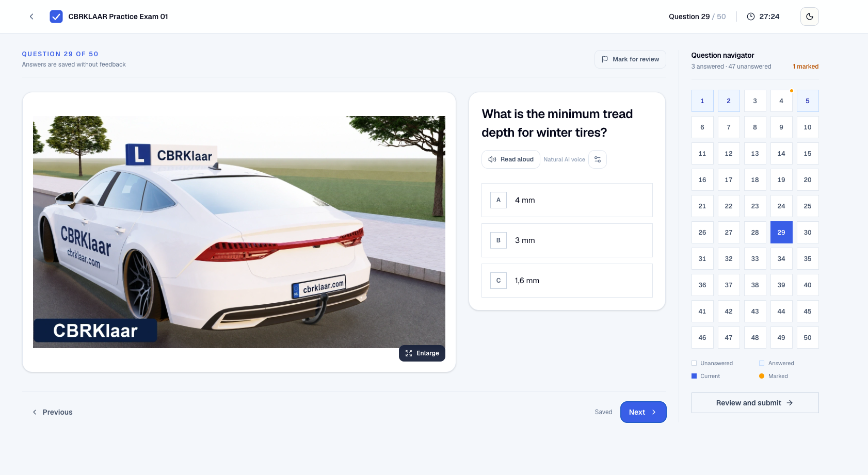Jump to question 37 in navigator

(x=729, y=285)
